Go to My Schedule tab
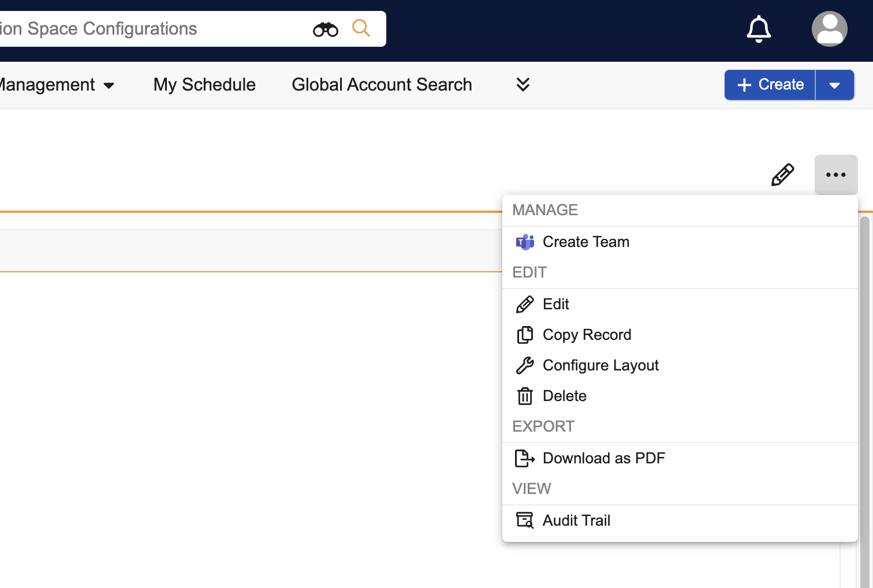The width and height of the screenshot is (873, 588). click(204, 85)
